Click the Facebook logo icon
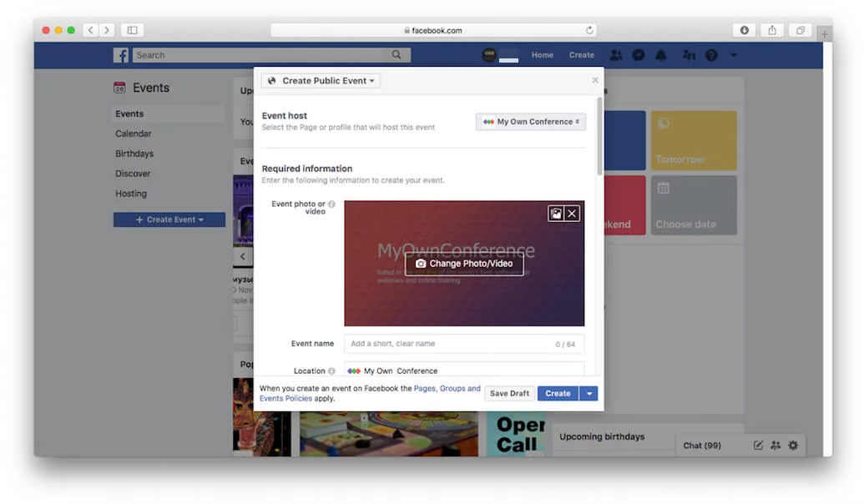Screen dimensions: 864x504 (x=121, y=55)
